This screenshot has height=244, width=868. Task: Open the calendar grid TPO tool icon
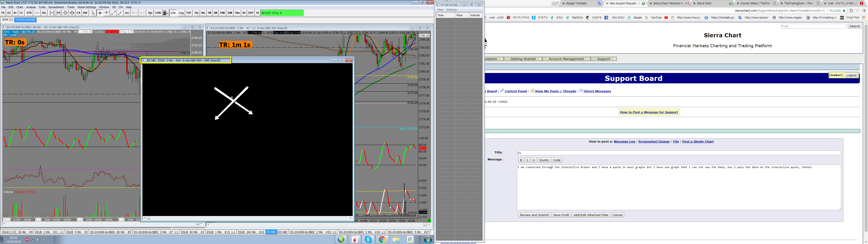tap(166, 13)
